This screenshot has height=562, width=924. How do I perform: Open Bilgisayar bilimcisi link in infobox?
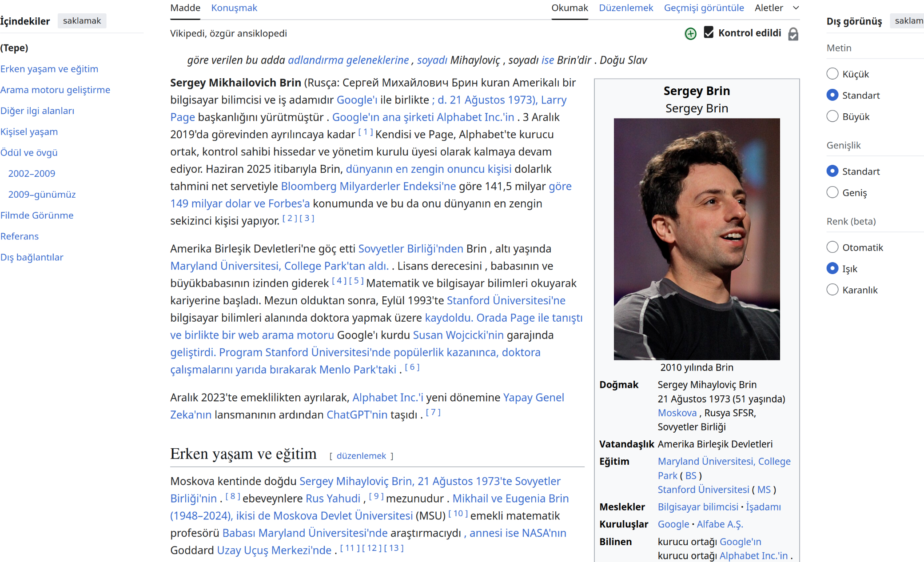[x=698, y=507]
